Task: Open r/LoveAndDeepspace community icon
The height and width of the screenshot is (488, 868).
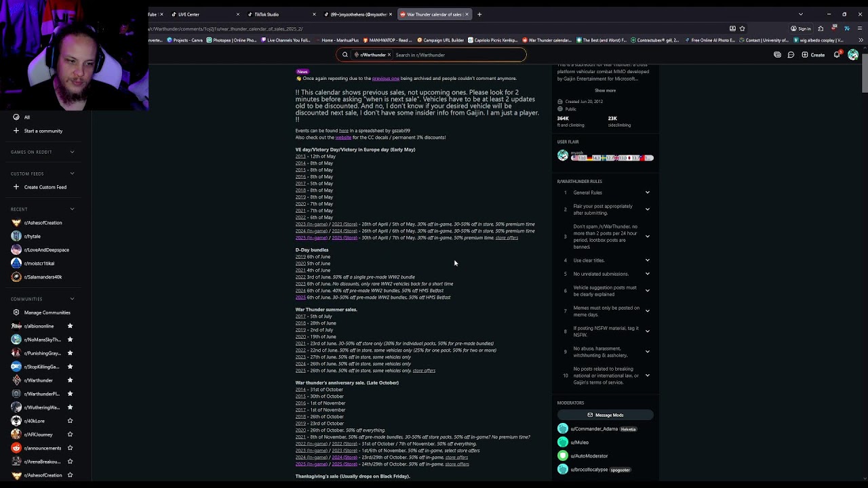Action: click(16, 249)
